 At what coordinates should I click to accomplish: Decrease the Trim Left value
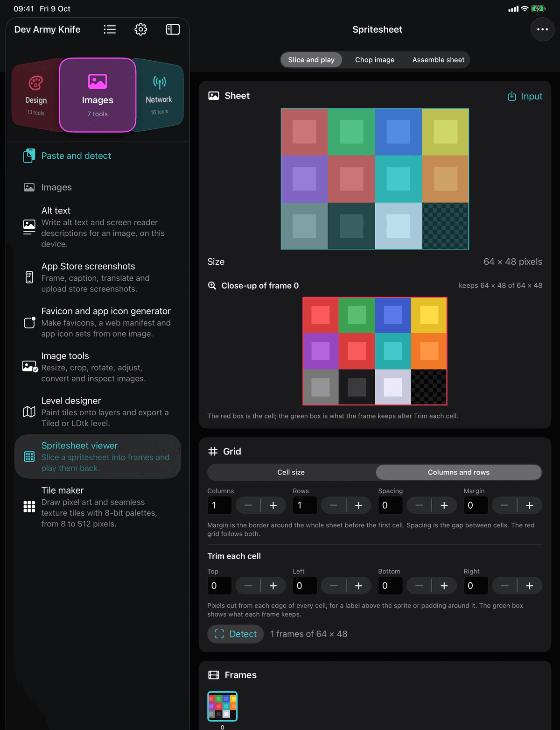click(334, 586)
